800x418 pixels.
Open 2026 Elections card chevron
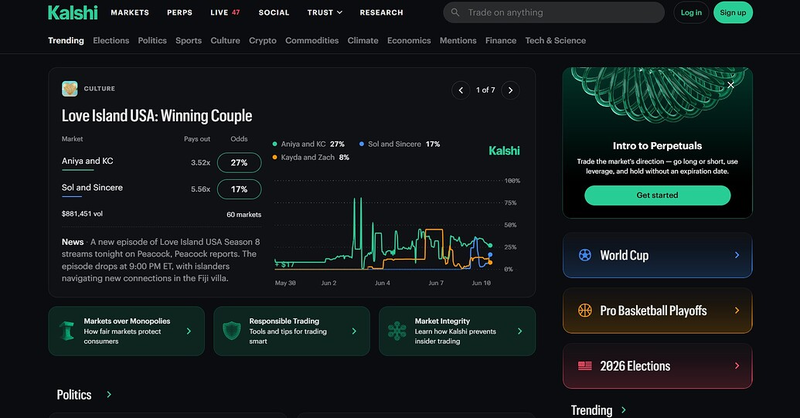coord(737,365)
